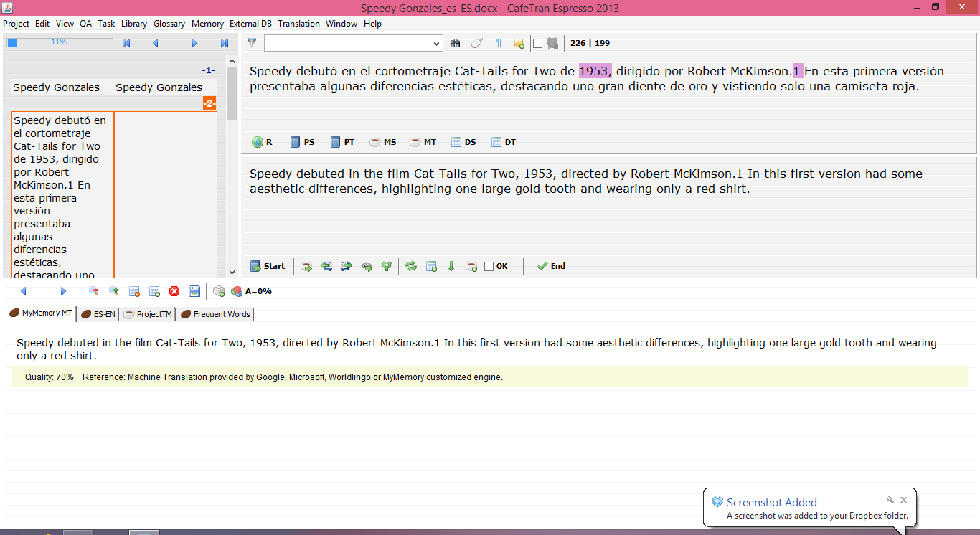Click the green down arrow icon
Image resolution: width=980 pixels, height=535 pixels.
pyautogui.click(x=451, y=266)
